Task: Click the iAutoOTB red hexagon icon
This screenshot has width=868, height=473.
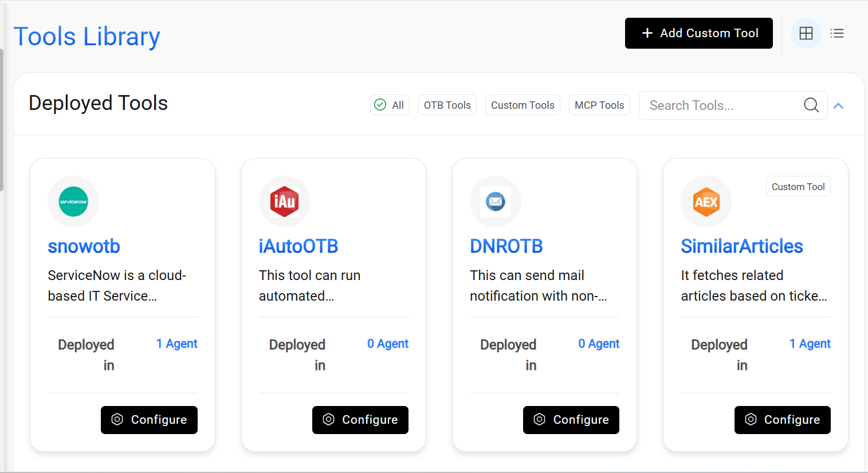Action: (285, 202)
